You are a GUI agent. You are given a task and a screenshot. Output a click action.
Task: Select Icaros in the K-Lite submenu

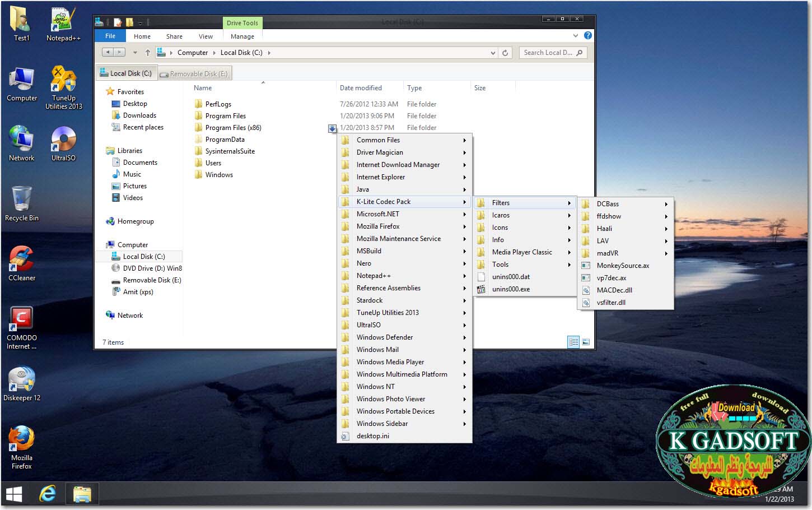525,215
